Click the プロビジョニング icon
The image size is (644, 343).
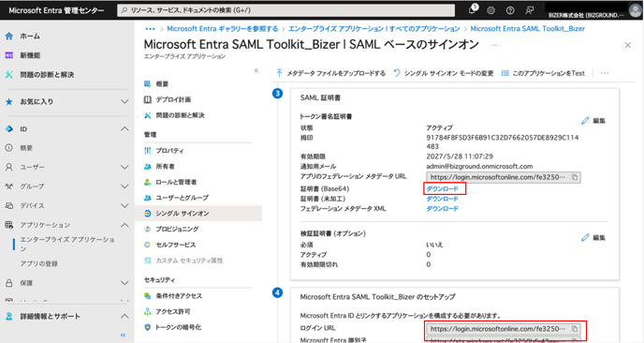[148, 229]
